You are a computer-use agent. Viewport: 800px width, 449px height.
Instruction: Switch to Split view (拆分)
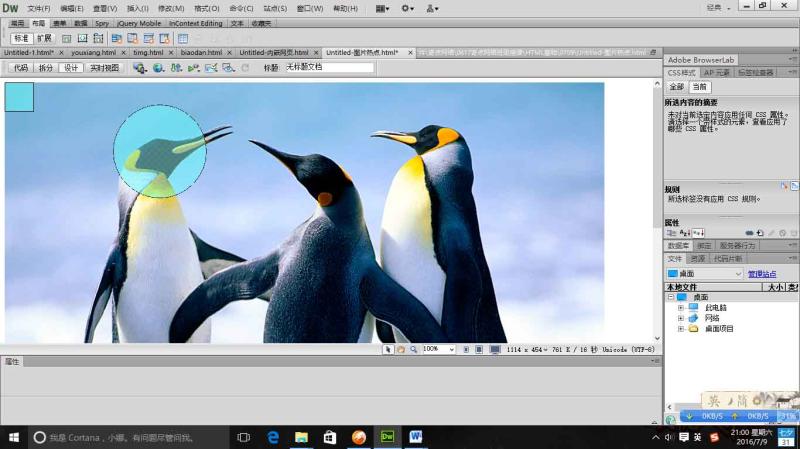pyautogui.click(x=46, y=68)
